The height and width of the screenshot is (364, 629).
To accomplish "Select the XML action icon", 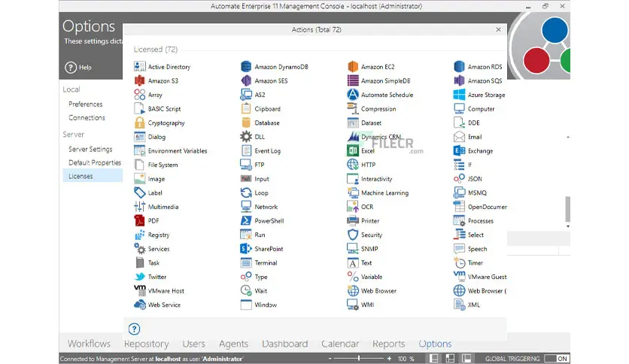I will (459, 305).
